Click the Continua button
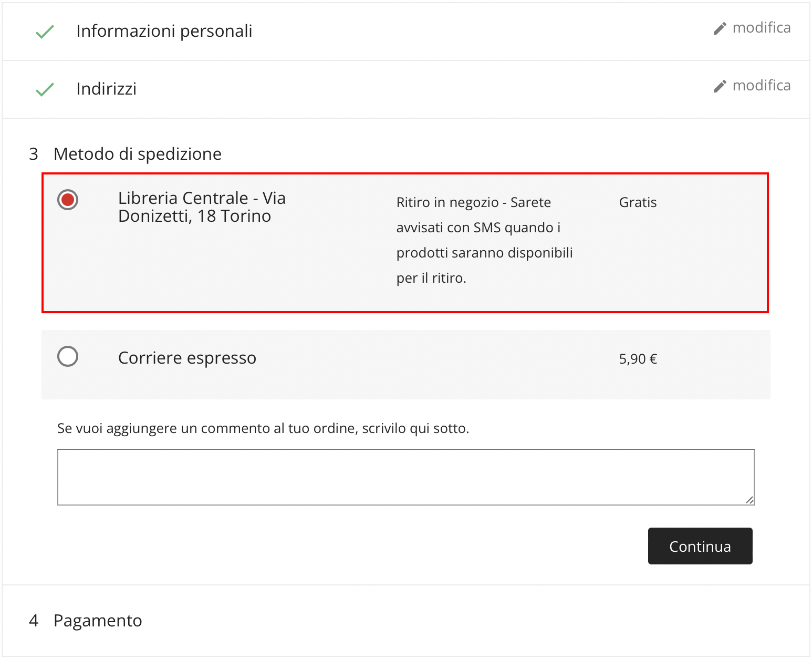 tap(700, 546)
